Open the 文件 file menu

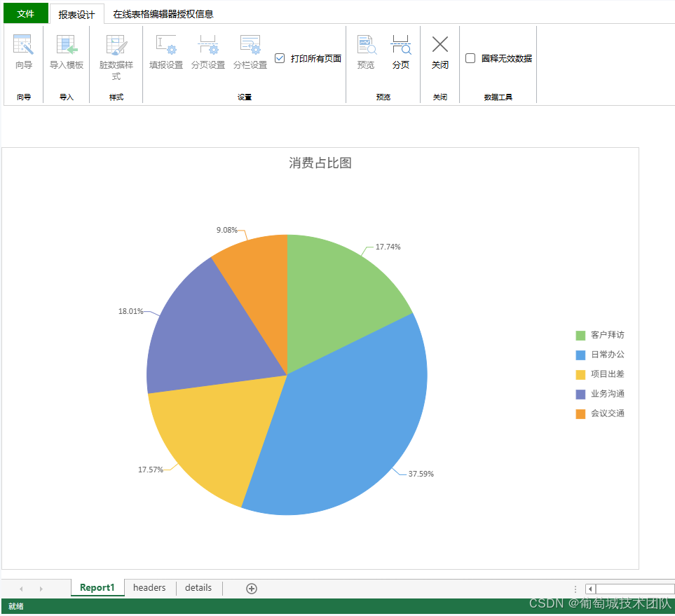tap(26, 14)
